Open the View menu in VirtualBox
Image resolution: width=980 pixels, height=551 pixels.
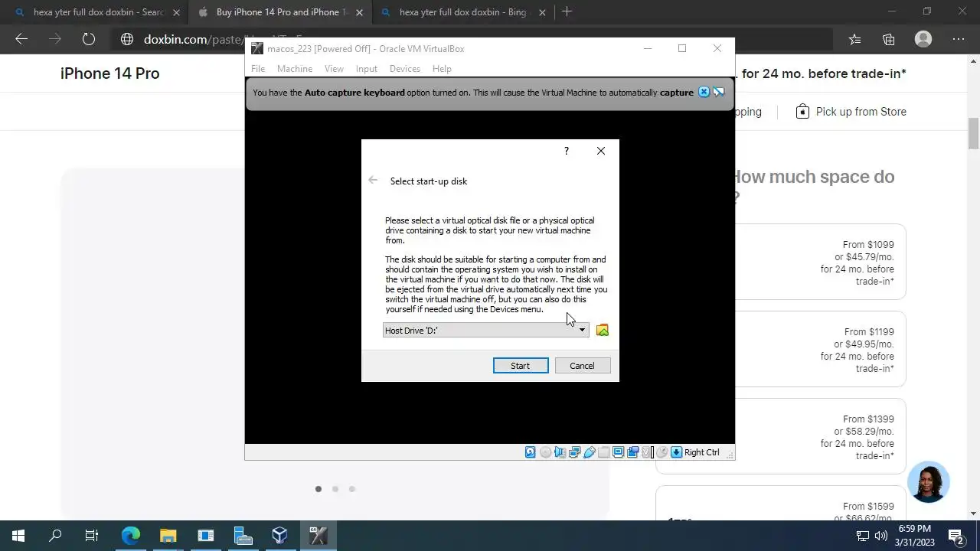click(x=334, y=69)
